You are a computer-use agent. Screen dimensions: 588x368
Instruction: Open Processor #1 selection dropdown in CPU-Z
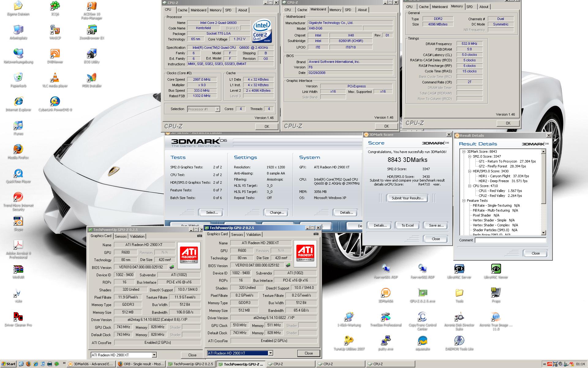pos(217,109)
